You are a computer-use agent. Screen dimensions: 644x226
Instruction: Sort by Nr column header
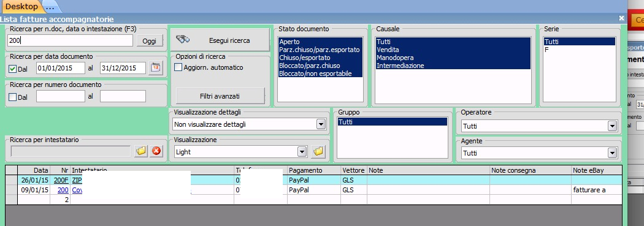pos(60,170)
